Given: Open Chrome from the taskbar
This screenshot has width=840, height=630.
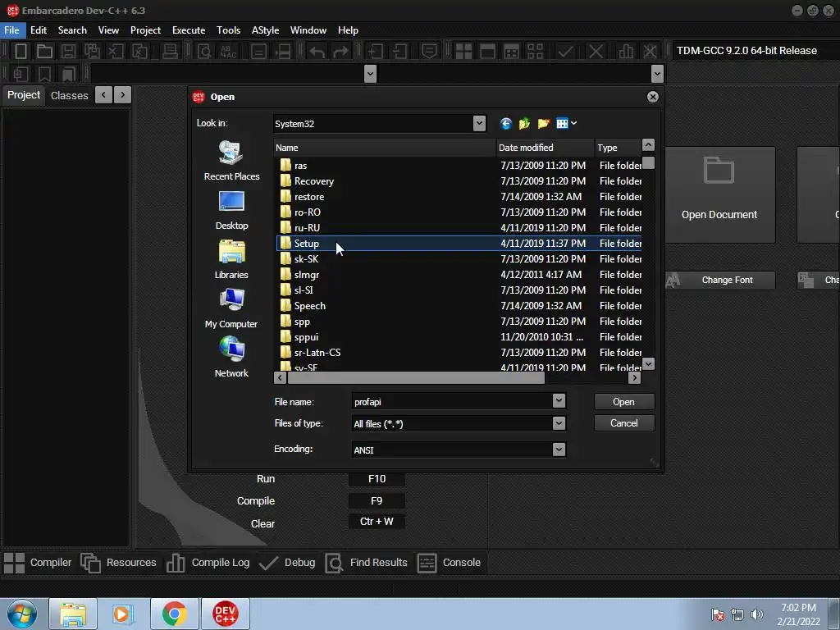Looking at the screenshot, I should tap(174, 614).
